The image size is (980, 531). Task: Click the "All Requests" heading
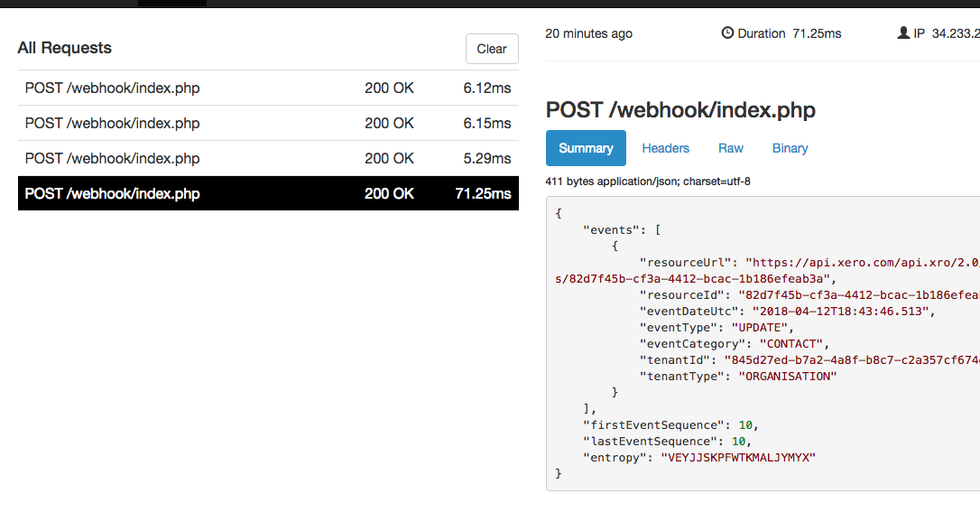click(x=65, y=48)
